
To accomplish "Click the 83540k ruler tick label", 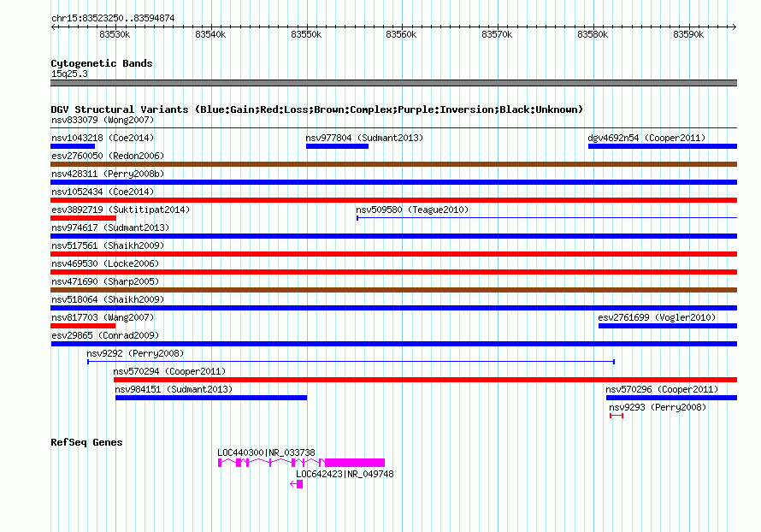I will click(x=210, y=34).
